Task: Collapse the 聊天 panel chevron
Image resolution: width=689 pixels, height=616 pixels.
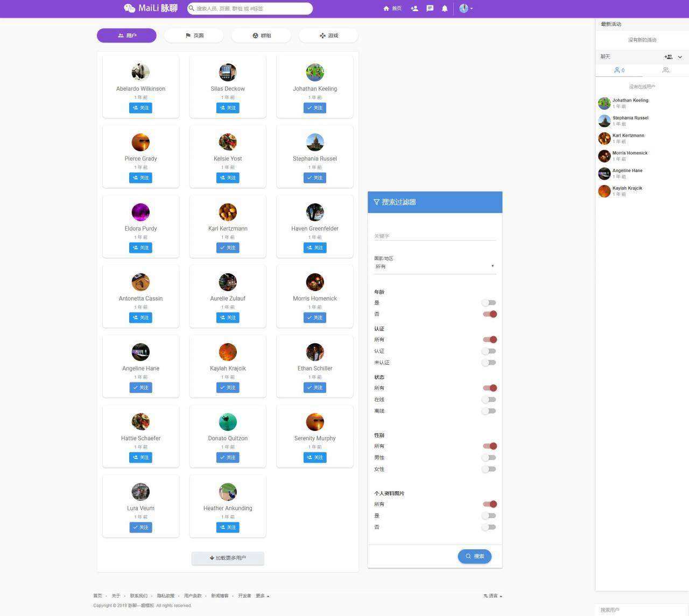Action: 680,57
